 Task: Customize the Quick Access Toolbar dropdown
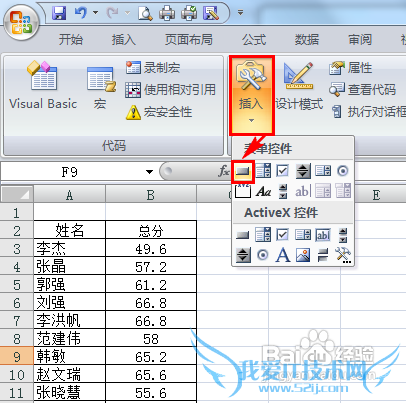pyautogui.click(x=240, y=13)
